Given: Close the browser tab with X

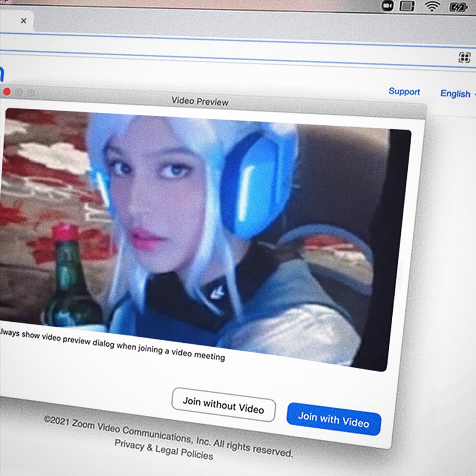Looking at the screenshot, I should coord(23,21).
